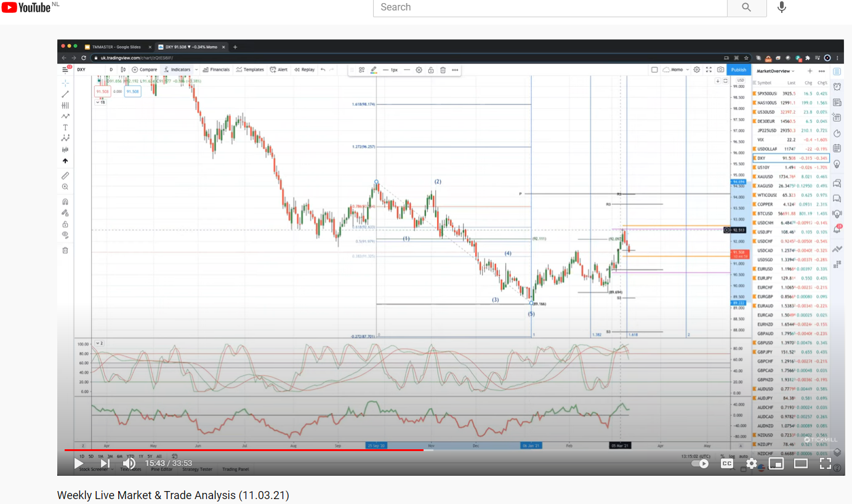Screen dimensions: 852x504
Task: Open a new browser tab
Action: click(235, 47)
